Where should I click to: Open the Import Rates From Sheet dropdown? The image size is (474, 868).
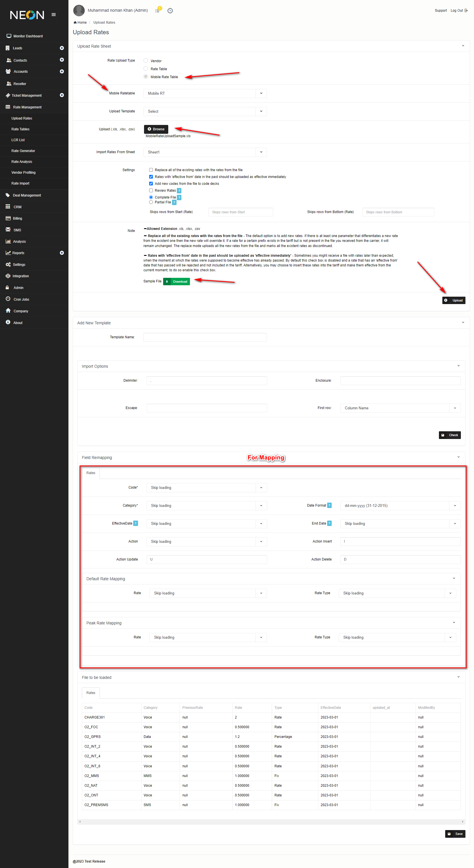(205, 152)
